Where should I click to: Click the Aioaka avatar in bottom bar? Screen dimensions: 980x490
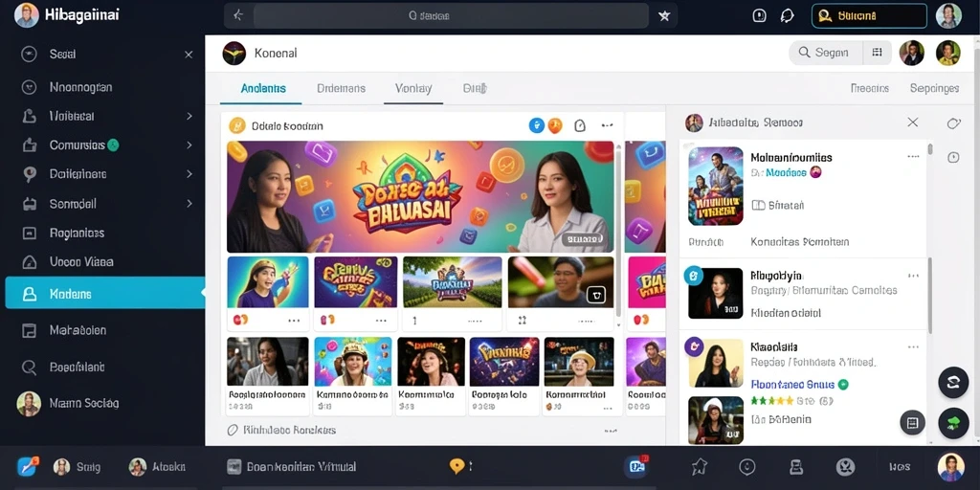click(x=138, y=466)
